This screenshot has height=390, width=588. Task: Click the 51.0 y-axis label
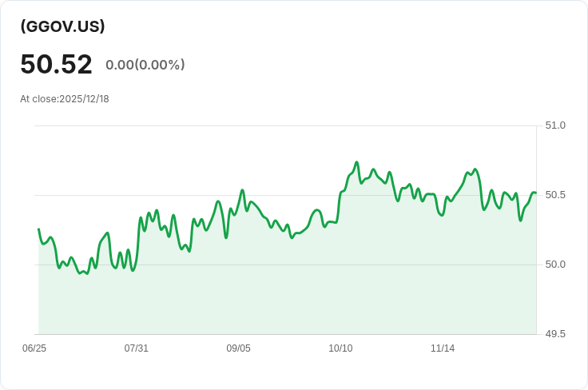pos(555,125)
